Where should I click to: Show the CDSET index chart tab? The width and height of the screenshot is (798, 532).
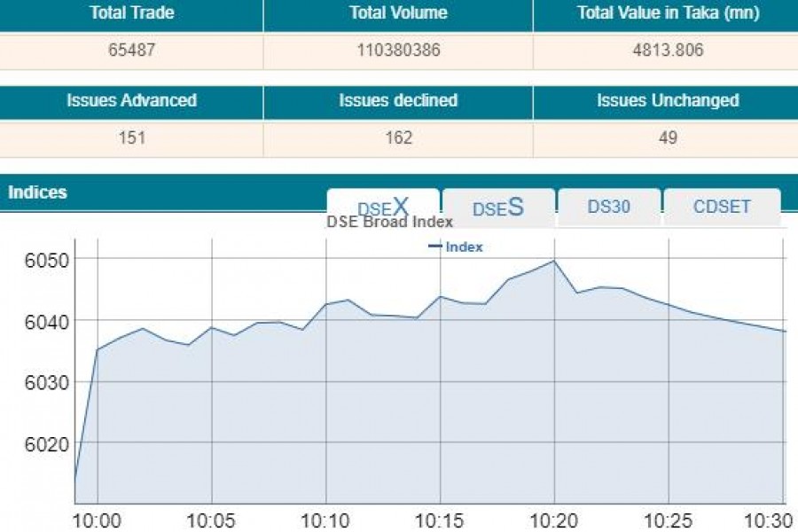coord(722,207)
